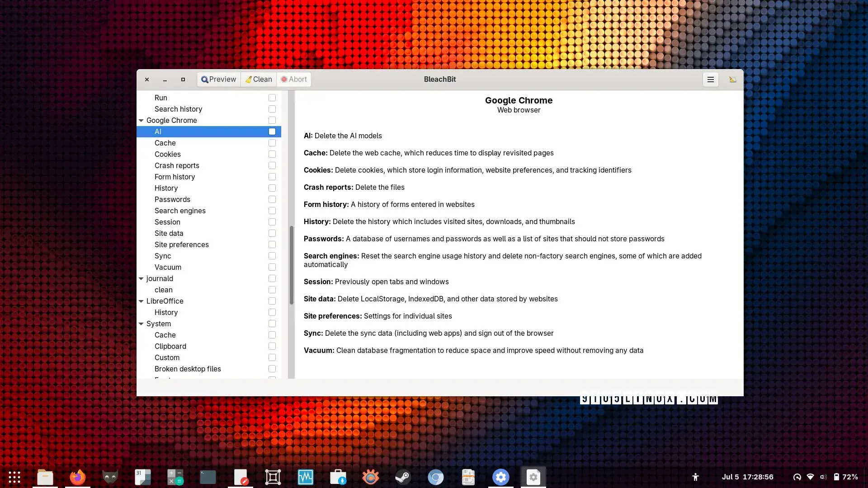Image resolution: width=868 pixels, height=488 pixels.
Task: Click the broom icon in the header bar
Action: click(732, 80)
